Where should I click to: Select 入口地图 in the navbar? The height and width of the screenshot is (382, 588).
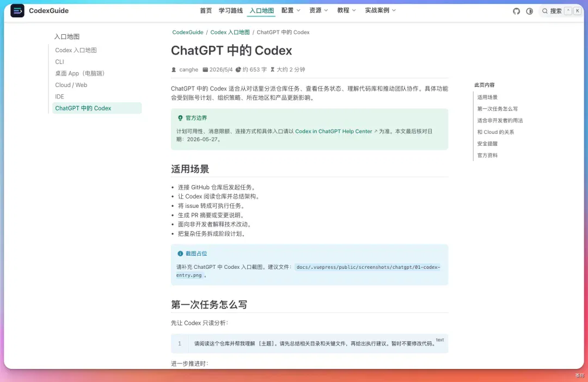(262, 10)
